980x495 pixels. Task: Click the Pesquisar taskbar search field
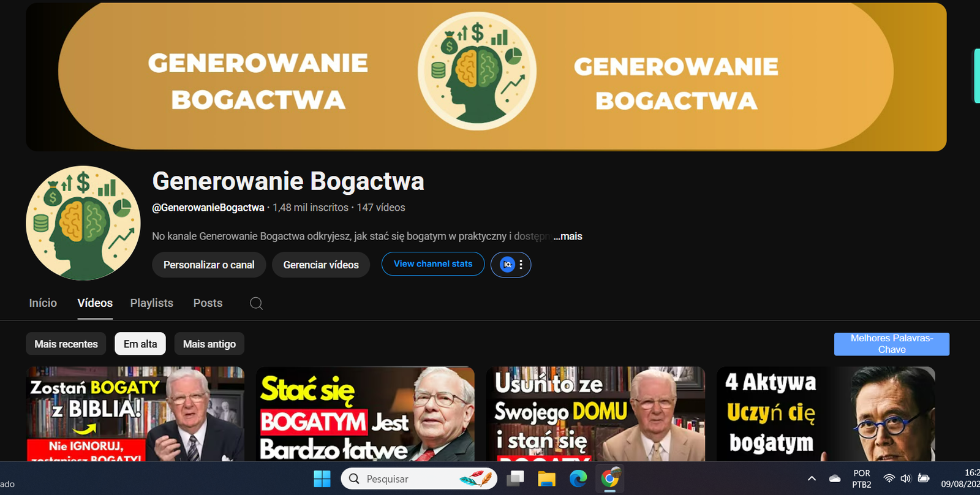tap(419, 478)
